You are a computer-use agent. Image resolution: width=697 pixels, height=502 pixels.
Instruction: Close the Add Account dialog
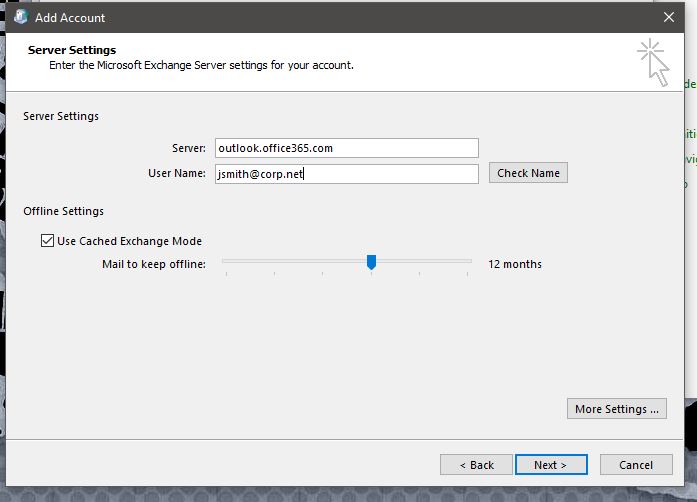(669, 17)
